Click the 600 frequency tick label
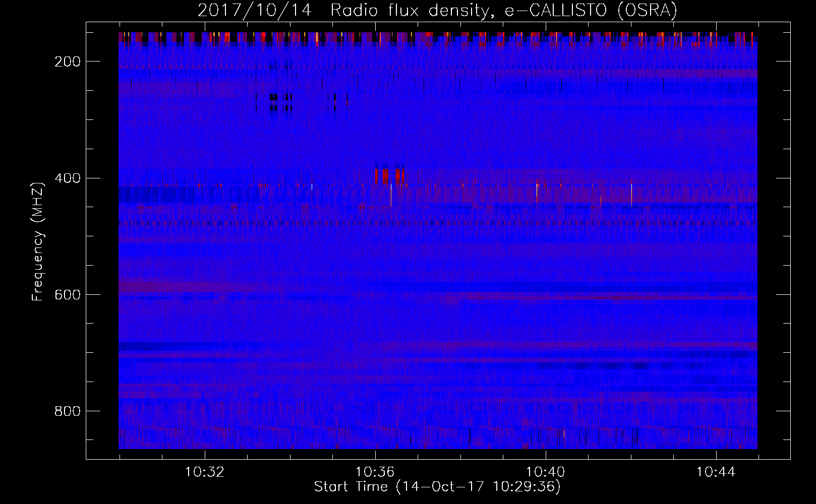The width and height of the screenshot is (816, 504). [x=68, y=295]
